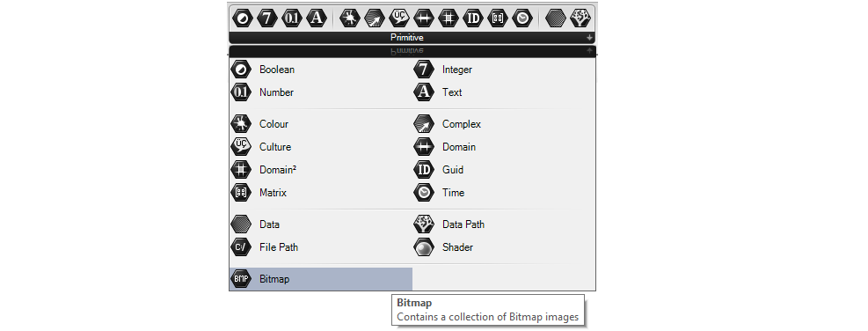
Task: Select the Time clock icon in toolbar
Action: point(522,18)
